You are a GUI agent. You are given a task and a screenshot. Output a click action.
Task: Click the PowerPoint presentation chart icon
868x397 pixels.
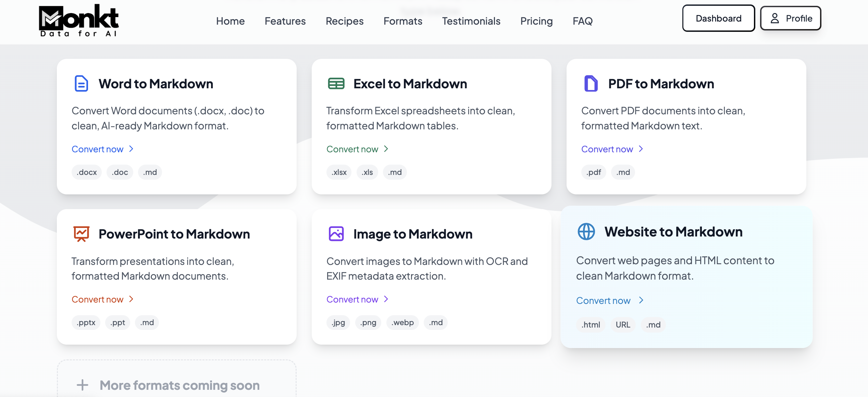coord(81,234)
